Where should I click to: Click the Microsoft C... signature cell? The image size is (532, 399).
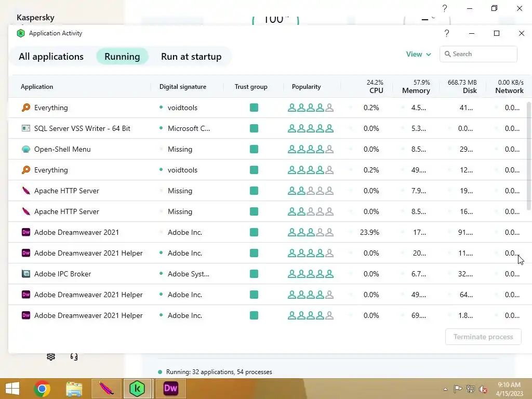(x=189, y=128)
